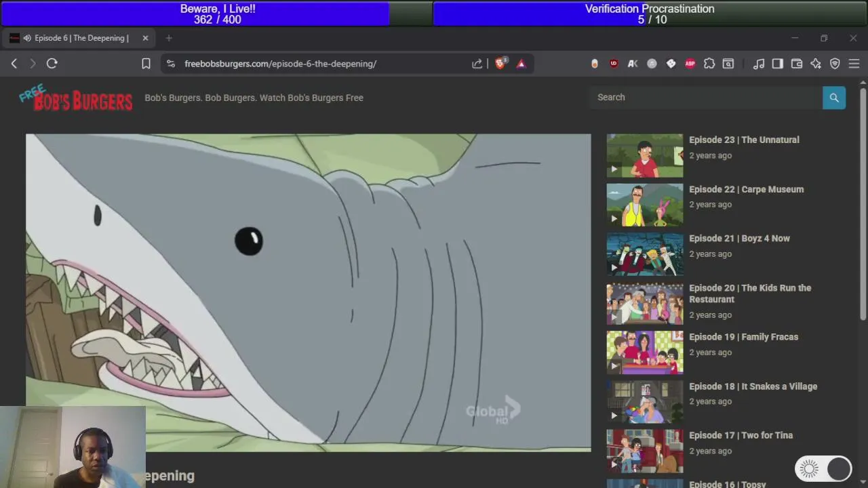Click into the Search field

click(x=706, y=98)
